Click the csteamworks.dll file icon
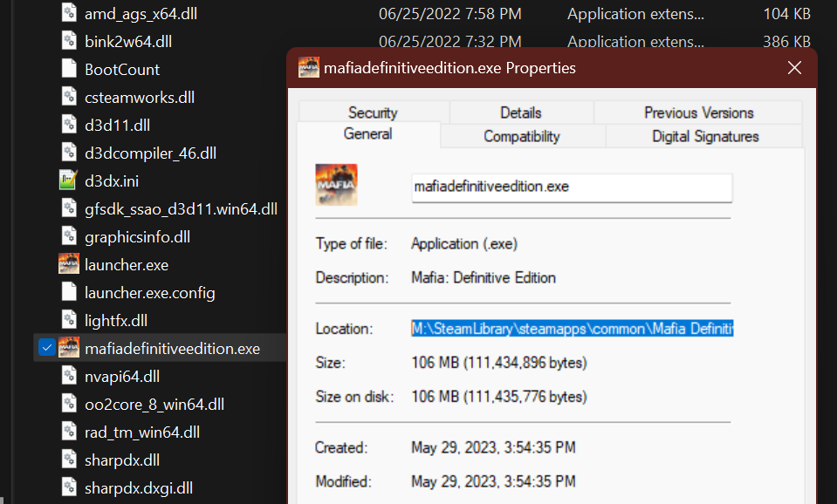837x504 pixels. point(69,97)
